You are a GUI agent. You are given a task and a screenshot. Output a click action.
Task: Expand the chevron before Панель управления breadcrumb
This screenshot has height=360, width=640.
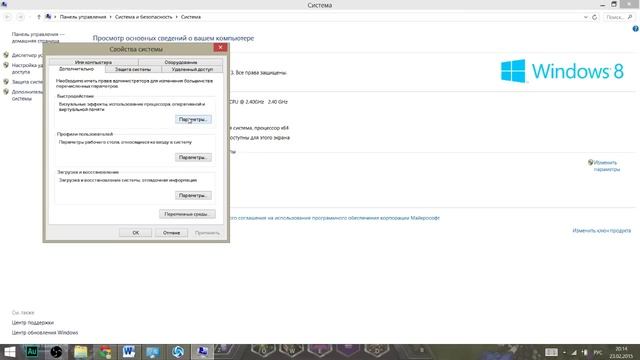click(x=55, y=17)
